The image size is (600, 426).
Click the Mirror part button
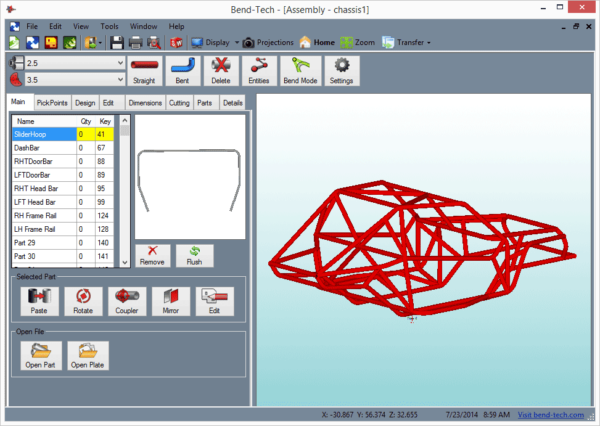(x=171, y=301)
